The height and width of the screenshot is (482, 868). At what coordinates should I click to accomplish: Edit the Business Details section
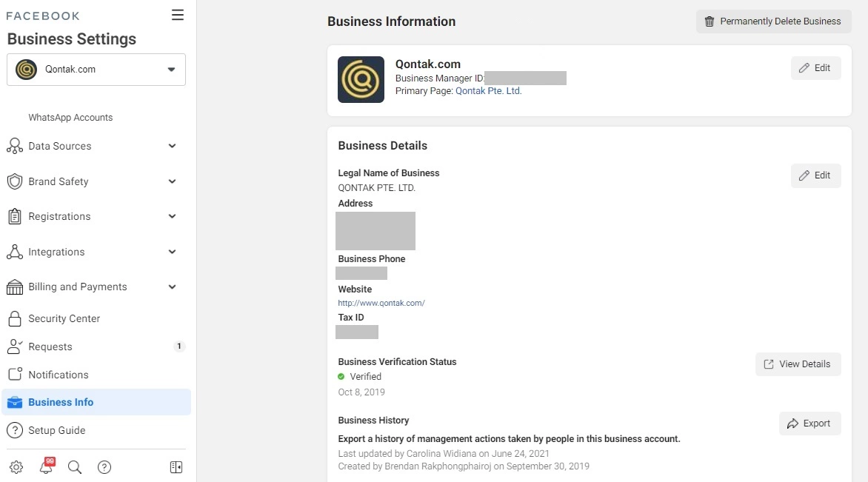pyautogui.click(x=815, y=175)
